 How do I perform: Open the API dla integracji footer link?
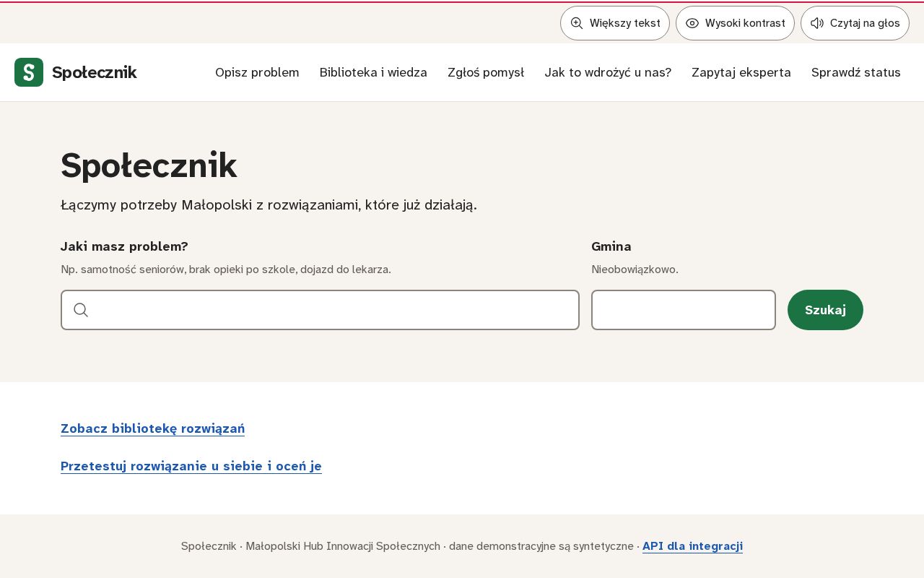click(692, 546)
